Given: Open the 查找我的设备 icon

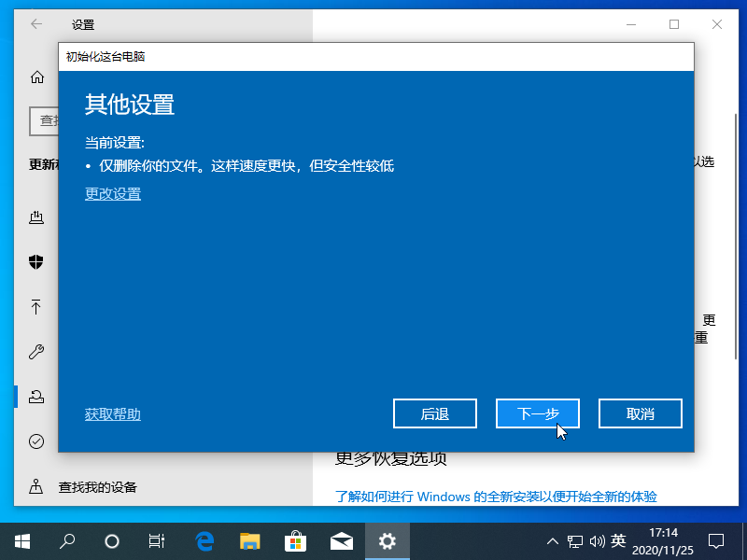Looking at the screenshot, I should 36,486.
